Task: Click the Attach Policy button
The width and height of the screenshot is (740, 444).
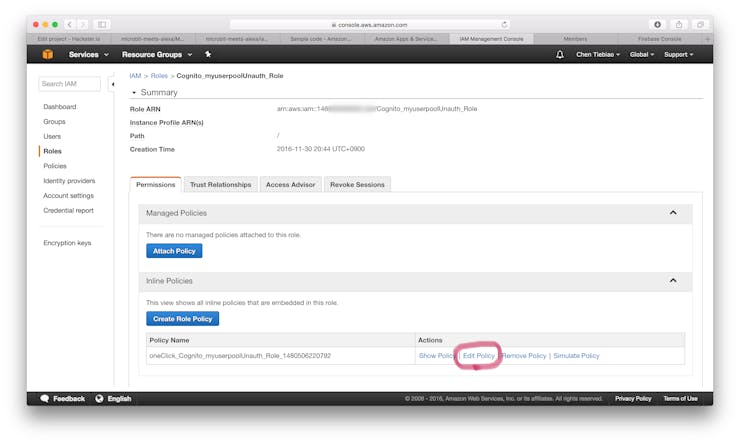Action: 174,251
